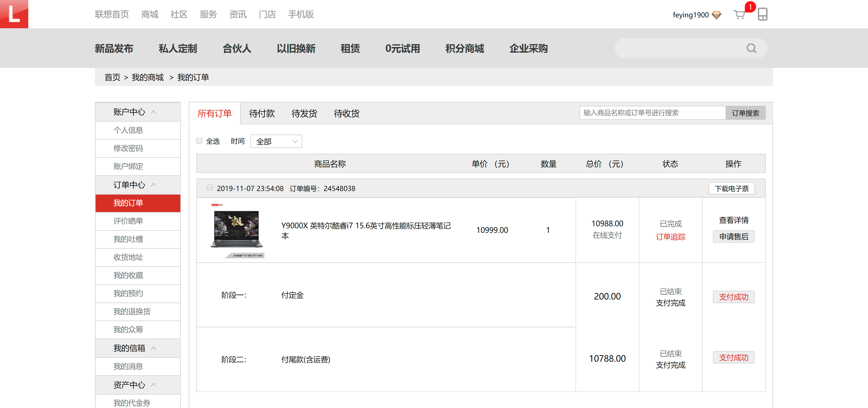Click the 下载电子票 button
This screenshot has width=868, height=408.
click(732, 188)
